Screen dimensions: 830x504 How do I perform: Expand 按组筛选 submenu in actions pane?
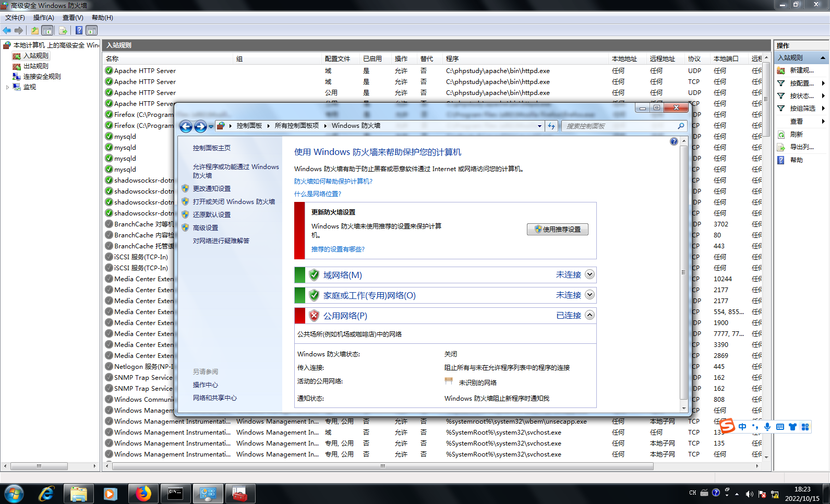823,109
